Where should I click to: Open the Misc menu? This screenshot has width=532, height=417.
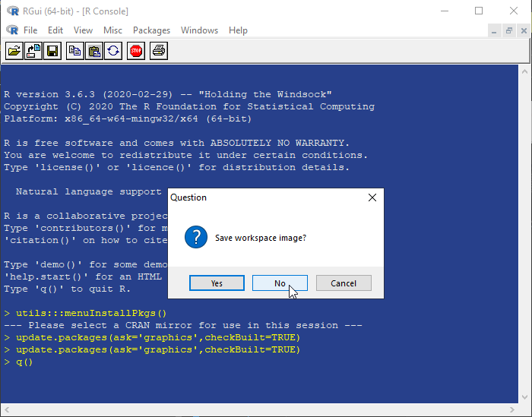(x=112, y=30)
